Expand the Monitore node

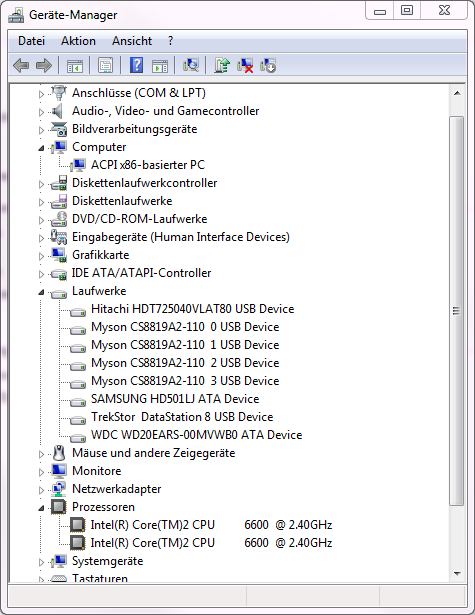point(41,472)
